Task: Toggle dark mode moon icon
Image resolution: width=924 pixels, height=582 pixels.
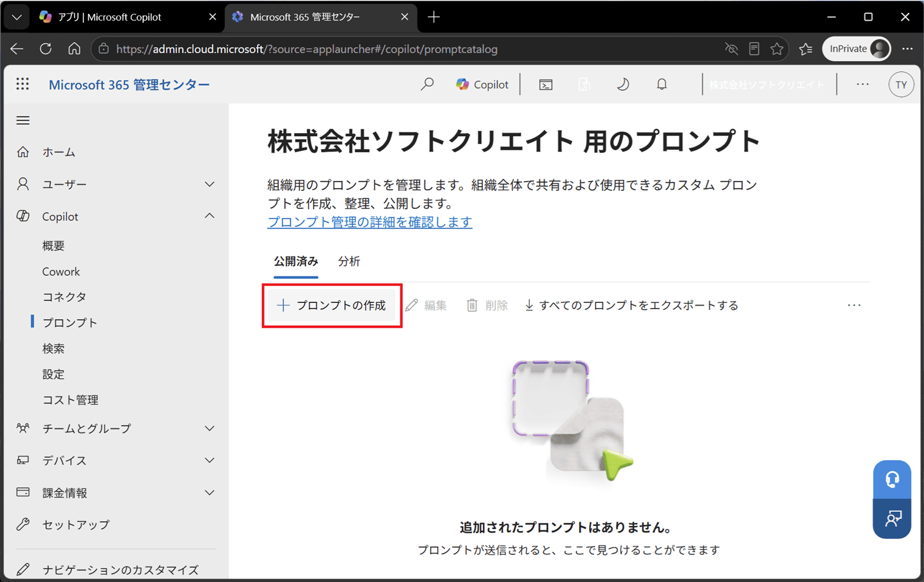Action: tap(623, 84)
